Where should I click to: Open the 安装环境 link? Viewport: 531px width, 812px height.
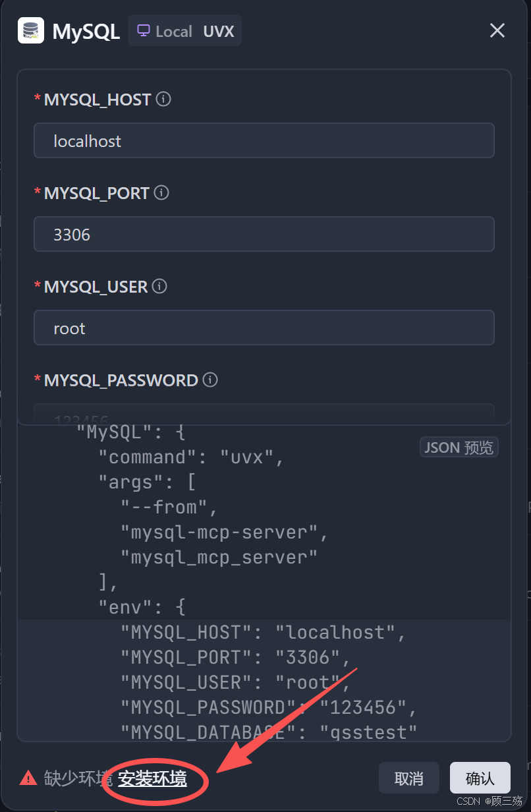152,778
